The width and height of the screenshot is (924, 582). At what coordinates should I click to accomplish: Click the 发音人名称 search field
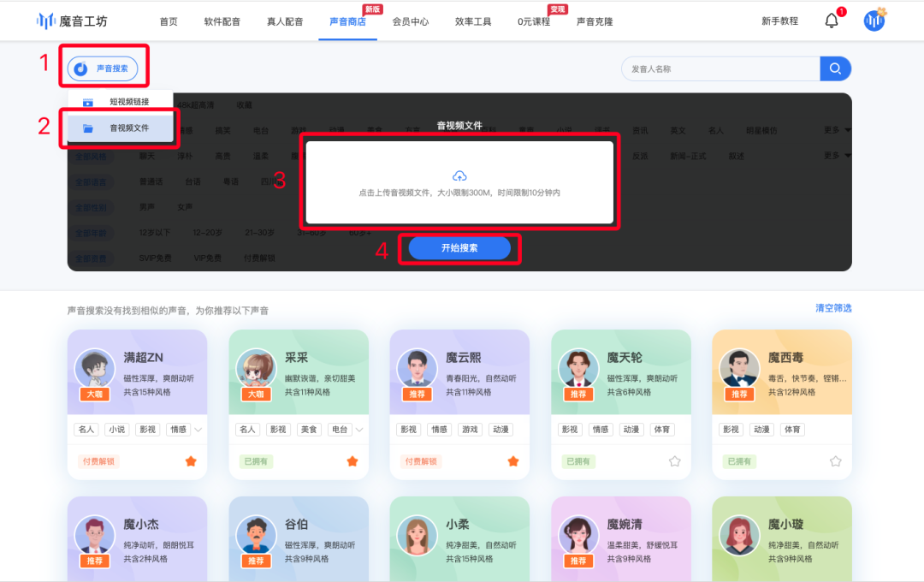[x=720, y=68]
